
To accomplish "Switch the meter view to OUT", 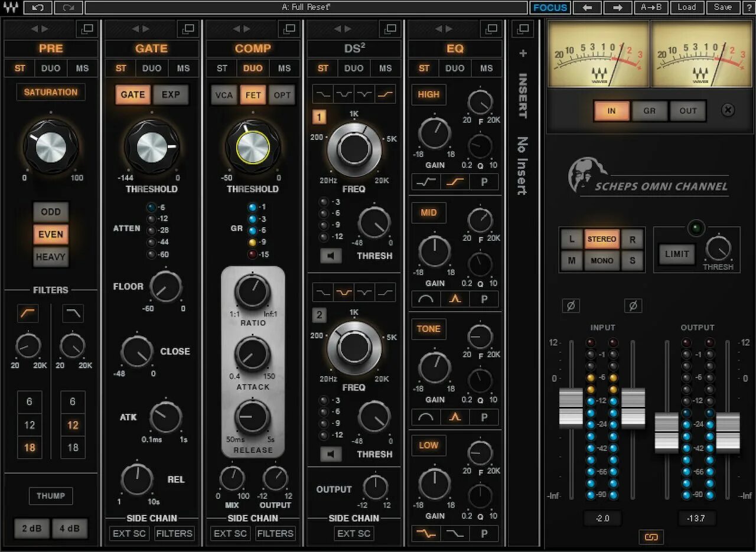I will (x=688, y=111).
